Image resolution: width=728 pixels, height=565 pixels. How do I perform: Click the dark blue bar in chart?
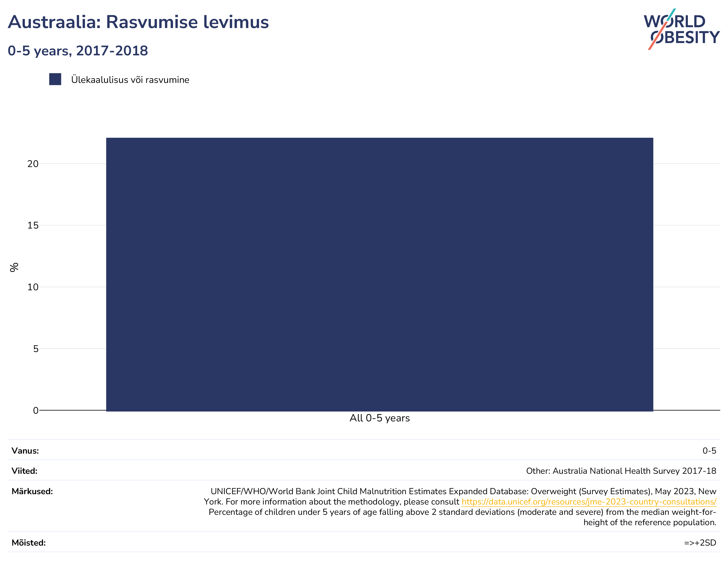click(380, 275)
